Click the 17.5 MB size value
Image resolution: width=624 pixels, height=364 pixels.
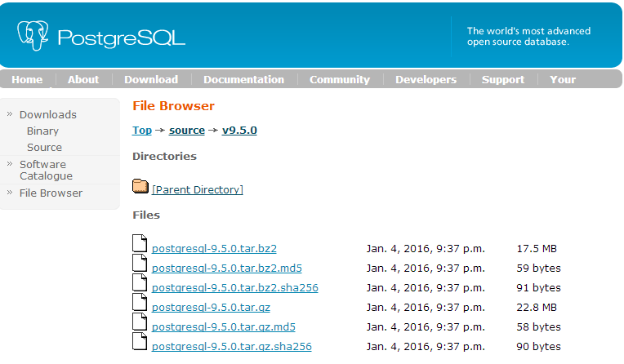pos(537,249)
